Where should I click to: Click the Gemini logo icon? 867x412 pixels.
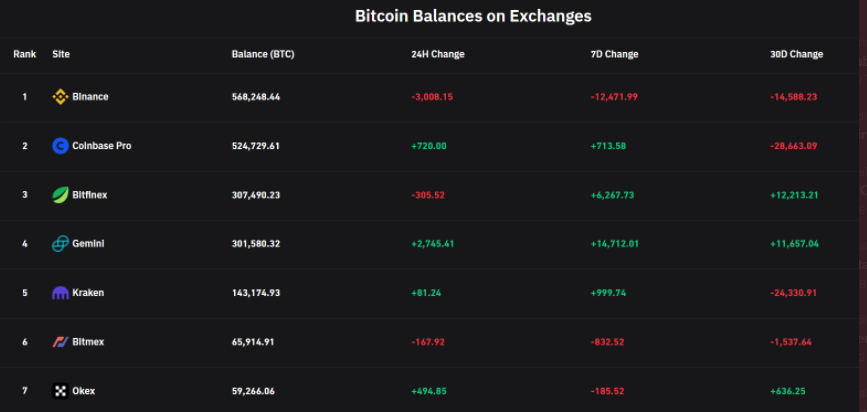point(60,244)
